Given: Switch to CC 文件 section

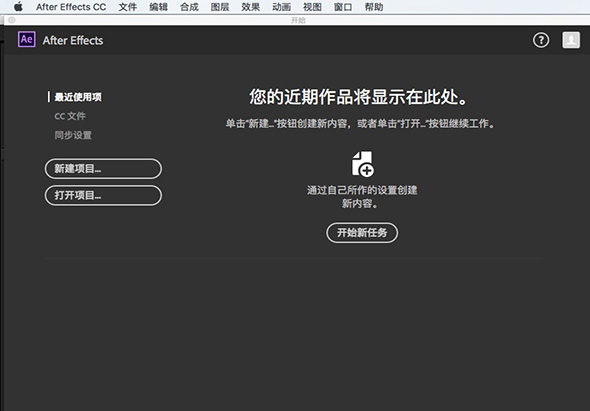Looking at the screenshot, I should pyautogui.click(x=70, y=116).
